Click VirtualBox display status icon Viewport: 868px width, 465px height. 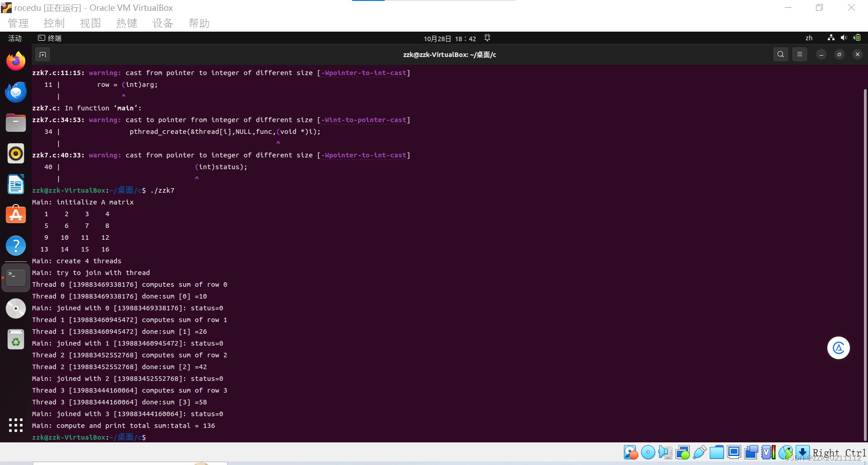point(734,452)
